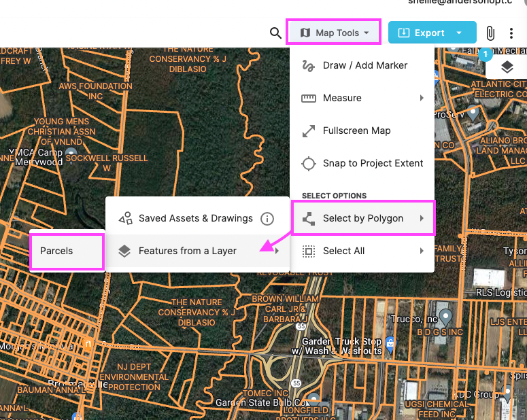Screen dimensions: 527x420
Task: Click the Draw marker squiggle icon
Action: coord(308,65)
